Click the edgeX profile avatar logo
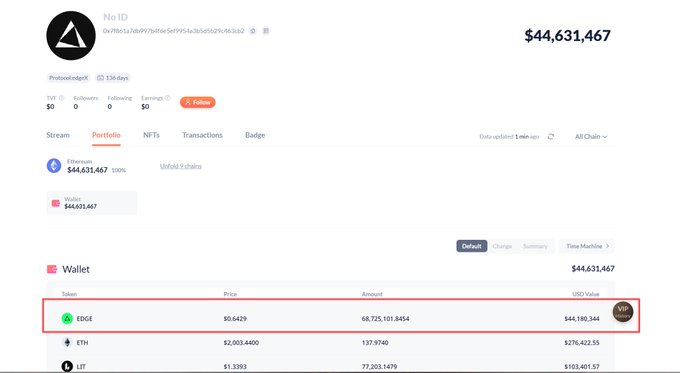Screen dimensions: 680x373 (x=71, y=36)
